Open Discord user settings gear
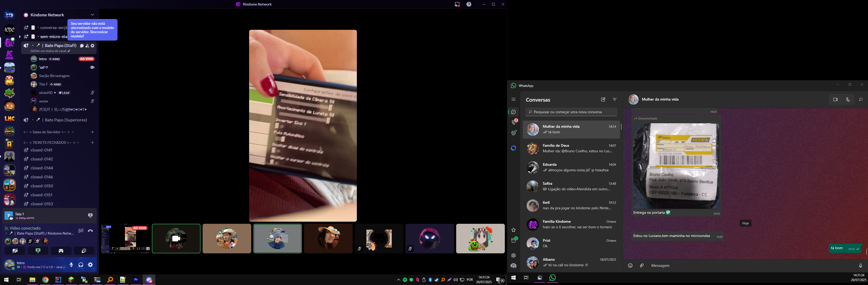Image resolution: width=868 pixels, height=285 pixels. [x=90, y=265]
